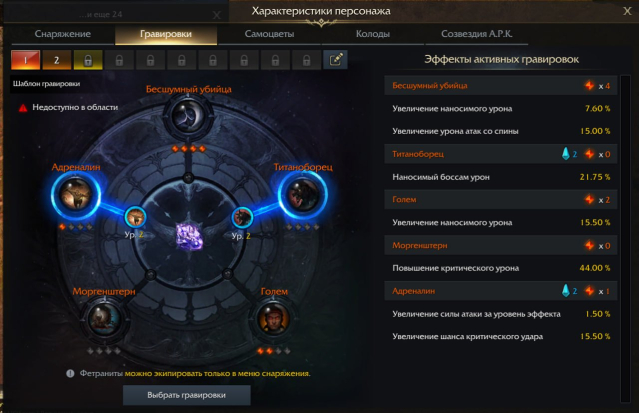Select the Адреналин engraving circle
639x413 pixels.
pyautogui.click(x=76, y=195)
